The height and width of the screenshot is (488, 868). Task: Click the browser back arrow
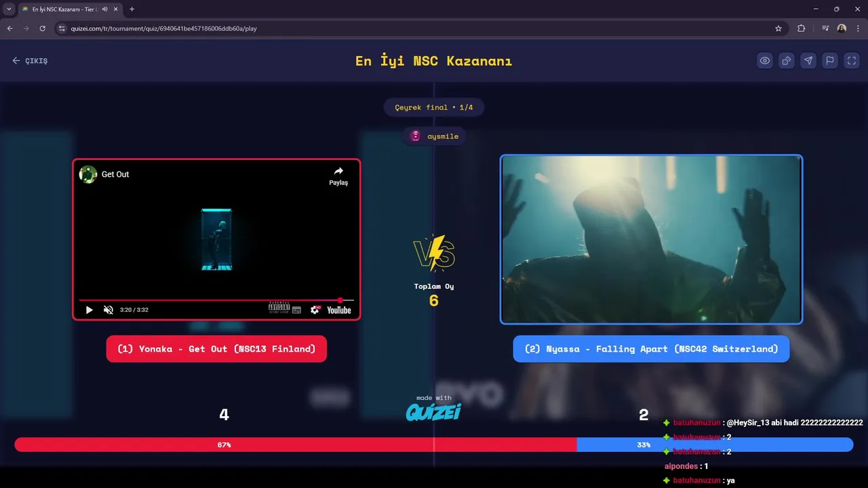(x=9, y=28)
